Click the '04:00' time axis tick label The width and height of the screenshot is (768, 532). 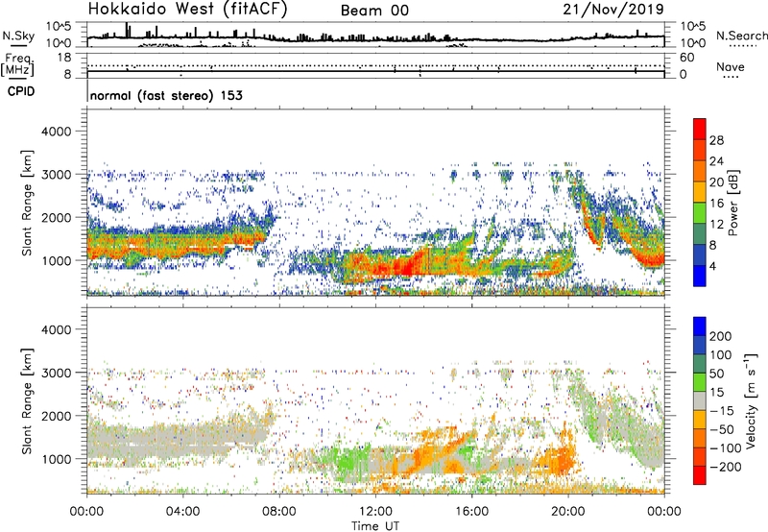(x=182, y=512)
